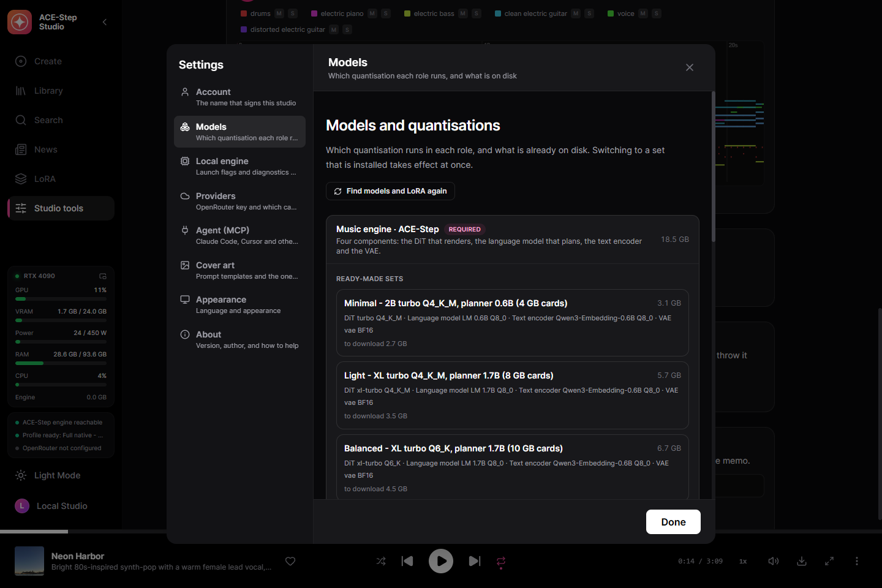Screen dimensions: 882x588
Task: Skip to the previous track
Action: [407, 561]
